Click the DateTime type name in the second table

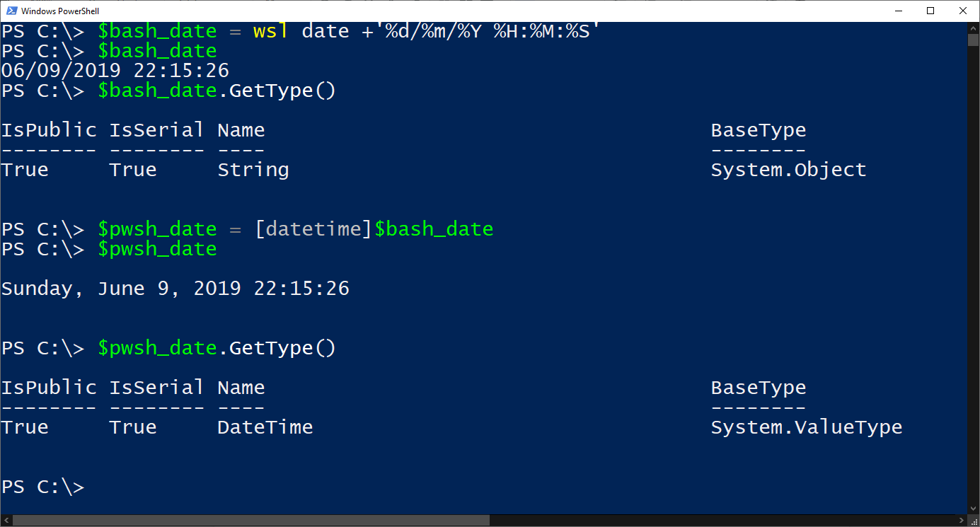click(x=265, y=427)
